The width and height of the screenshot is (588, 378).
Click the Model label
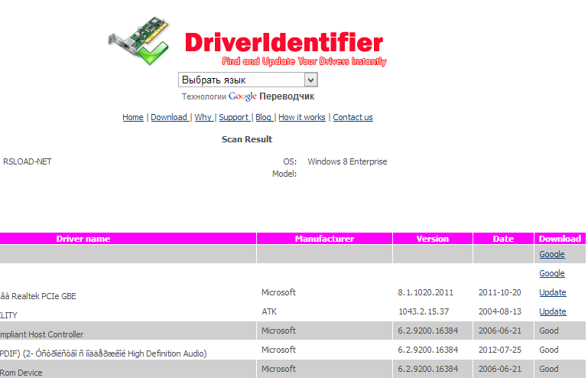284,174
